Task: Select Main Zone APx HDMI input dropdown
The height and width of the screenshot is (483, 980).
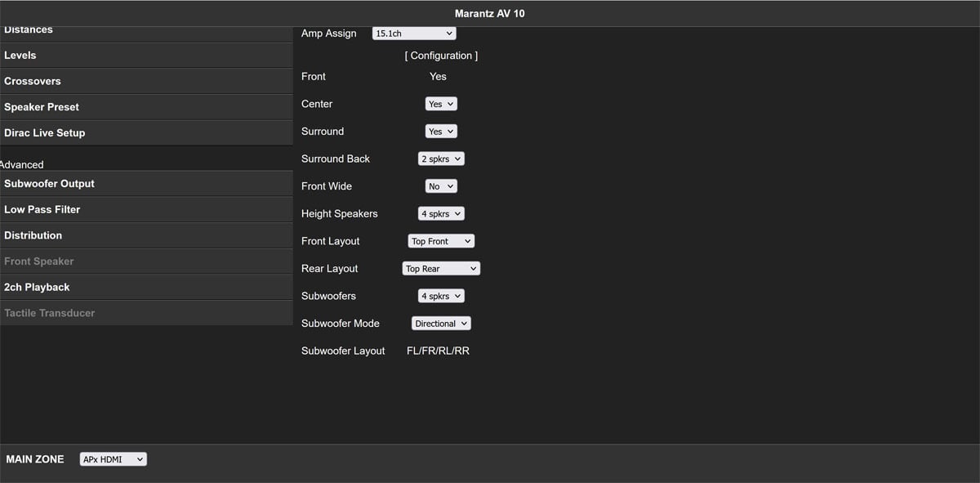Action: point(113,459)
